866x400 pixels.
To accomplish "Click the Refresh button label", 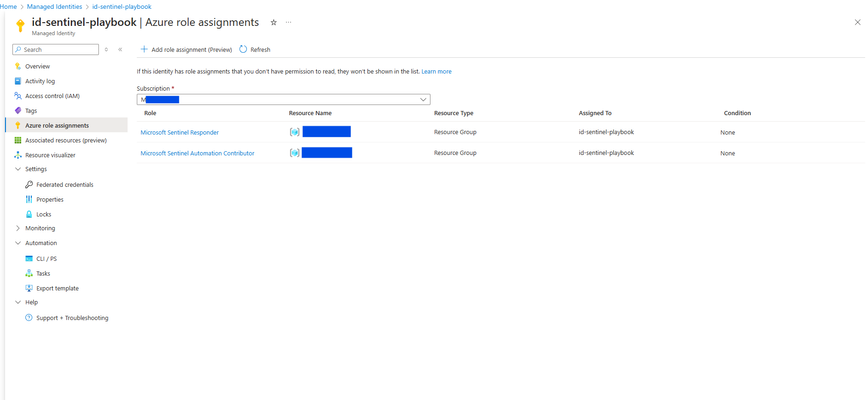I will (260, 49).
